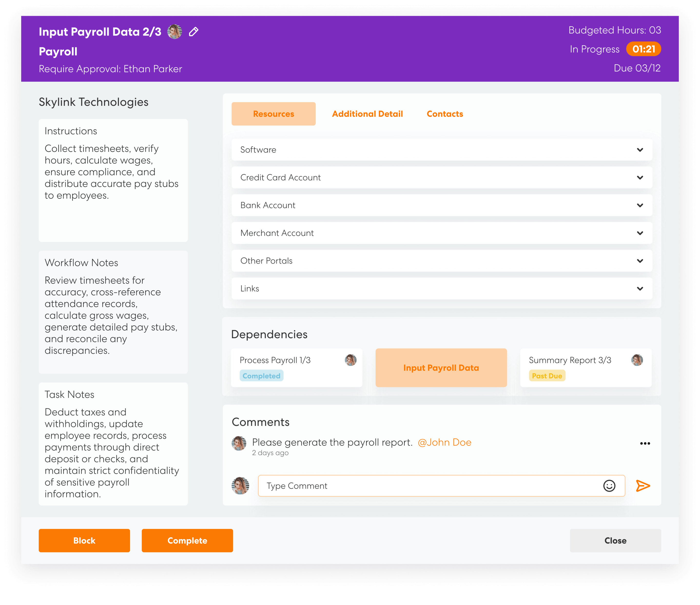Image resolution: width=700 pixels, height=605 pixels.
Task: Expand the Software dropdown in Resources
Action: point(640,149)
